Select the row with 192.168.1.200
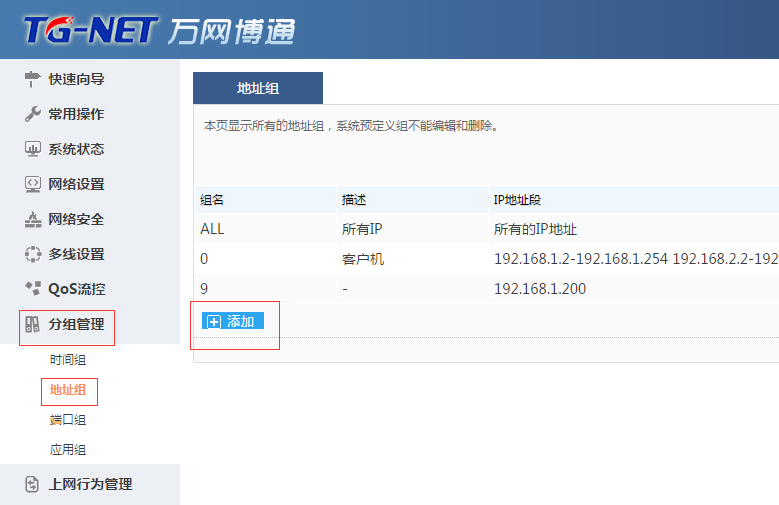This screenshot has width=779, height=505. tap(539, 289)
